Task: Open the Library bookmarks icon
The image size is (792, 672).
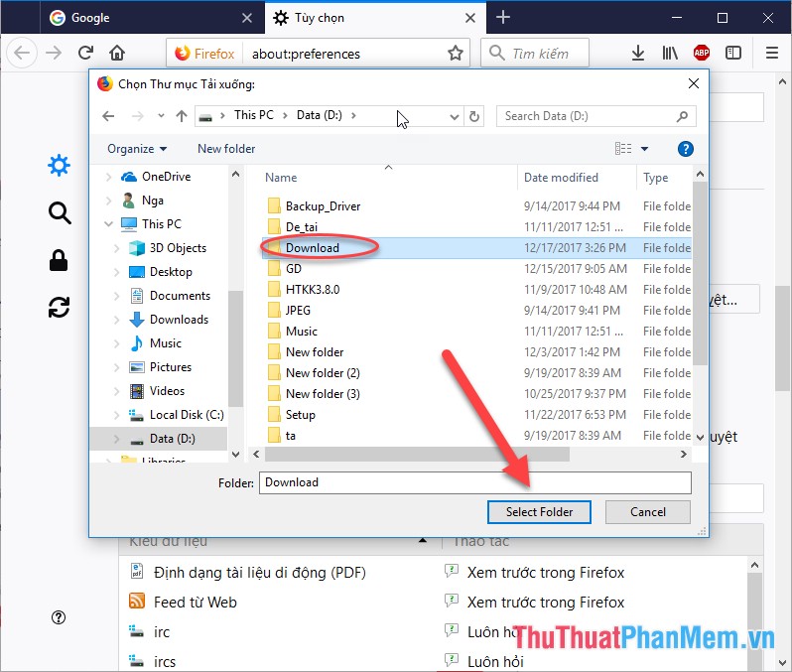Action: (670, 53)
